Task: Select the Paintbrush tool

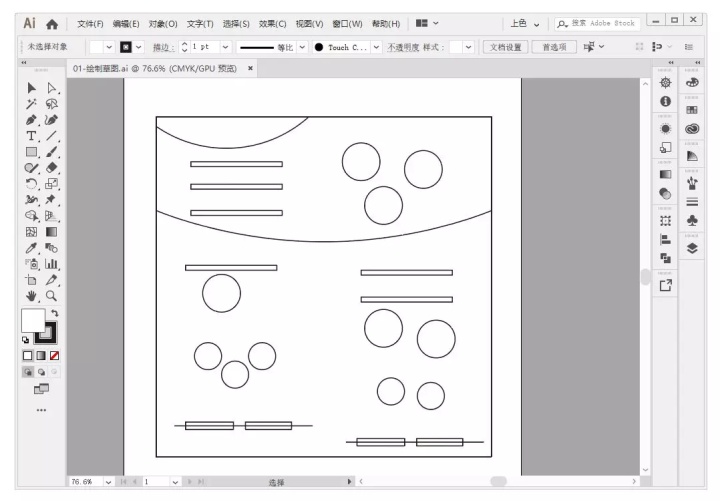Action: coord(51,152)
